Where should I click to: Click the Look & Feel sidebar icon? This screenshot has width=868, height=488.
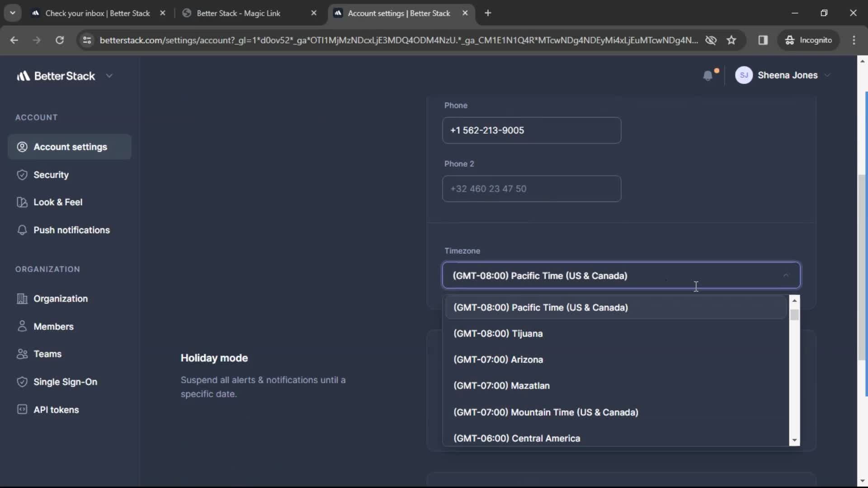[21, 202]
